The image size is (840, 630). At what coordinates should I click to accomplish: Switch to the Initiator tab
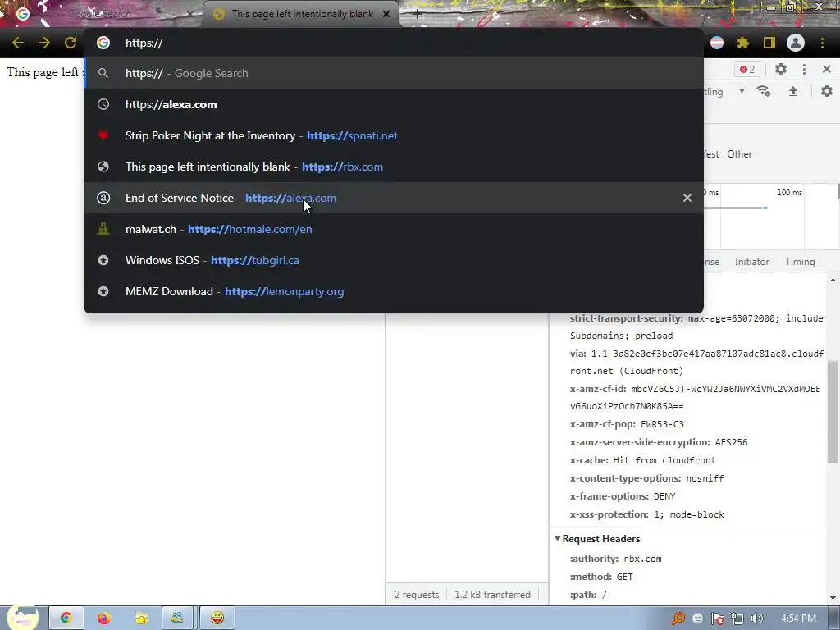(751, 262)
